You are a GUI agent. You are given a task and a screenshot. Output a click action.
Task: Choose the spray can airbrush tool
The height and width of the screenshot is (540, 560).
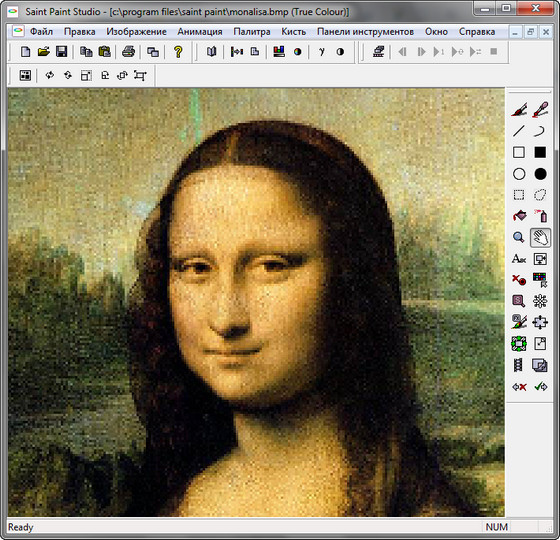click(x=540, y=216)
